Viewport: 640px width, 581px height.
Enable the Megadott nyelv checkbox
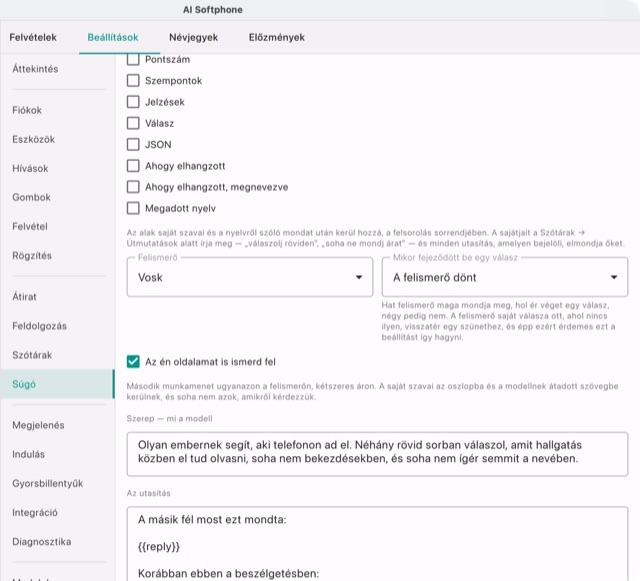[x=133, y=208]
